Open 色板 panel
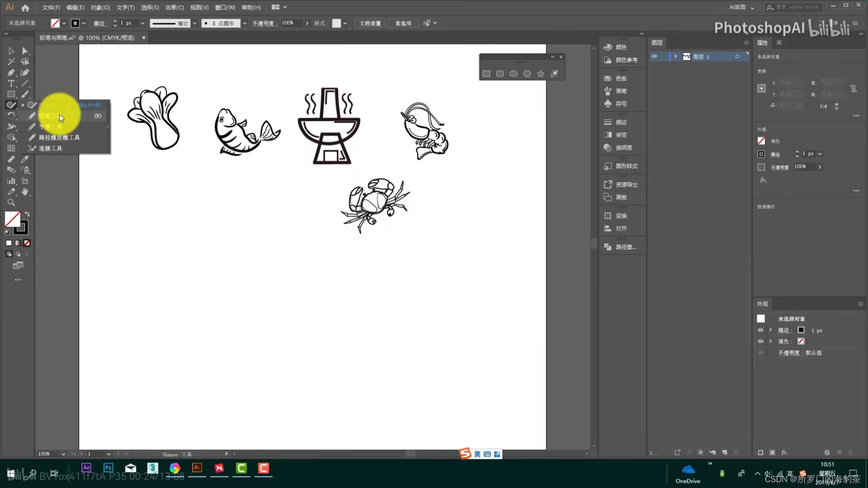 (622, 79)
